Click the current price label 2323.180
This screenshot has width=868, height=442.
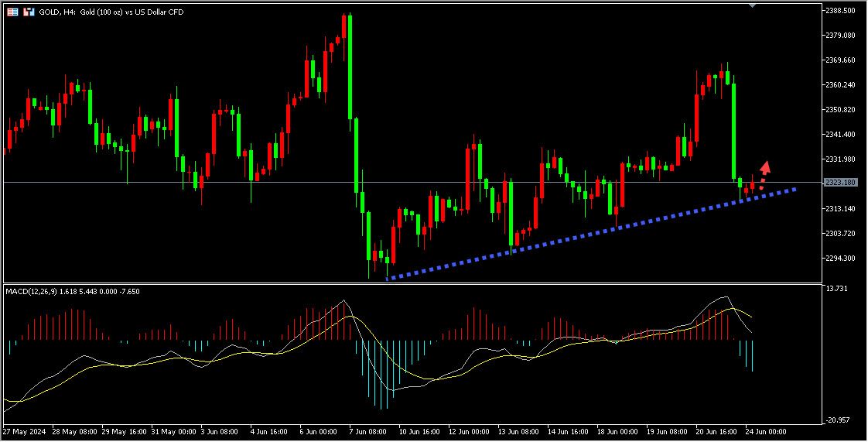click(x=840, y=183)
